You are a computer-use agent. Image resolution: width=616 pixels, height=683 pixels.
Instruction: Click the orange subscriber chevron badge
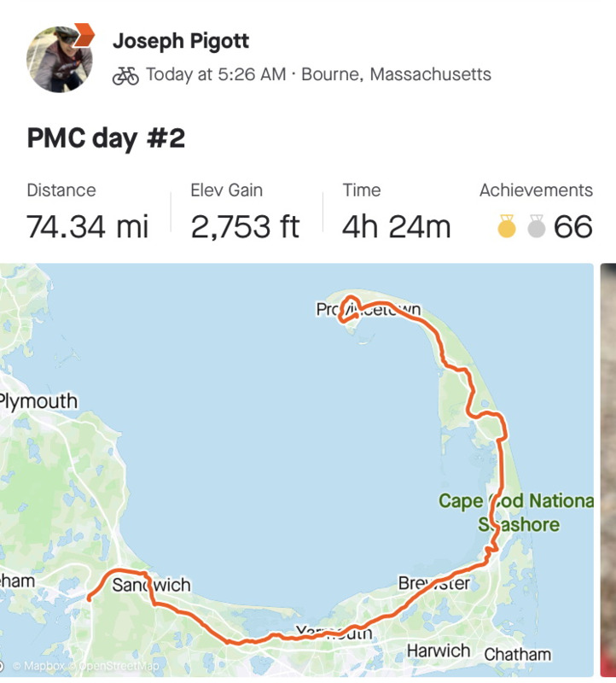[x=84, y=35]
